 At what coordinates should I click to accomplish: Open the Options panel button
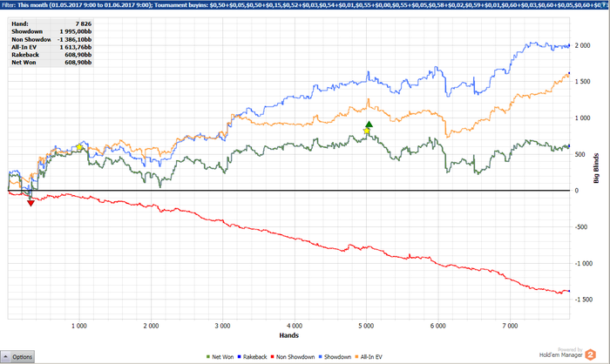pos(17,357)
